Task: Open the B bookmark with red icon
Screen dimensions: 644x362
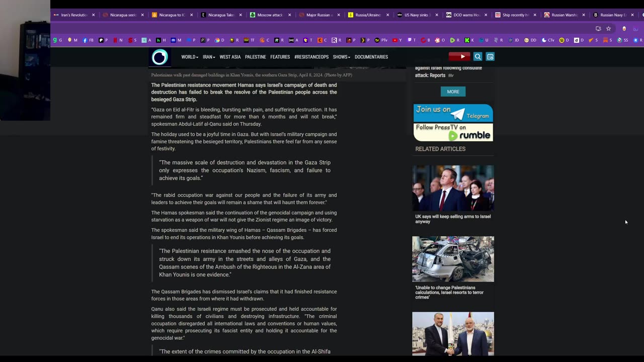Action: [426, 40]
